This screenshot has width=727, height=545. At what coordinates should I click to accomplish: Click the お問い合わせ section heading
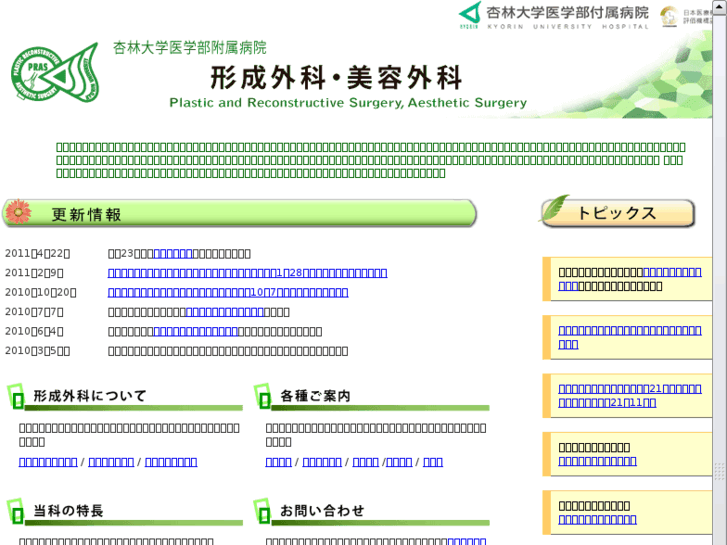322,511
